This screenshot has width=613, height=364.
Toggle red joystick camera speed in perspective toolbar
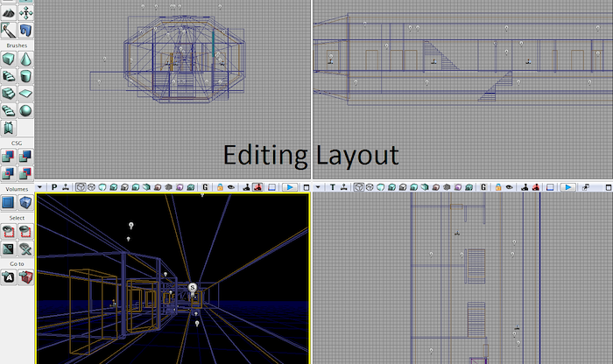pyautogui.click(x=257, y=187)
